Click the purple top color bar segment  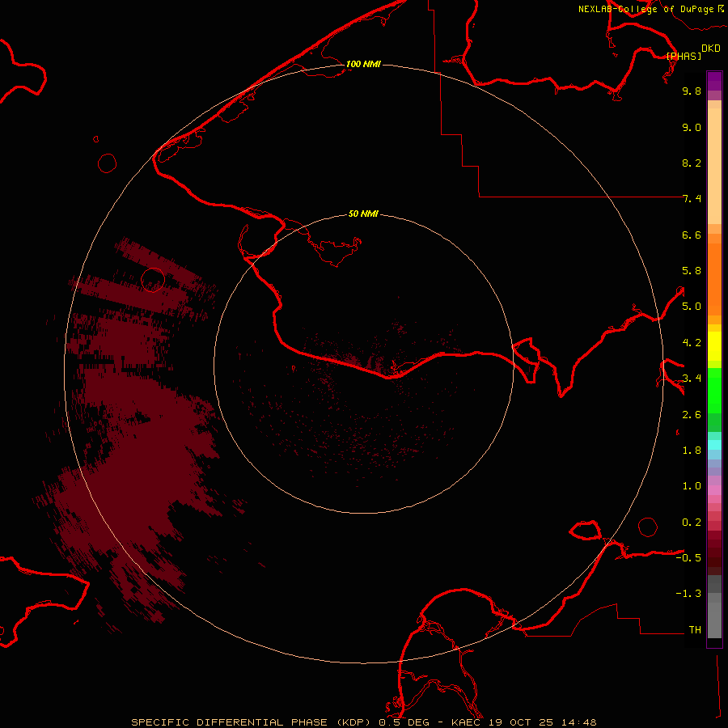[x=714, y=82]
